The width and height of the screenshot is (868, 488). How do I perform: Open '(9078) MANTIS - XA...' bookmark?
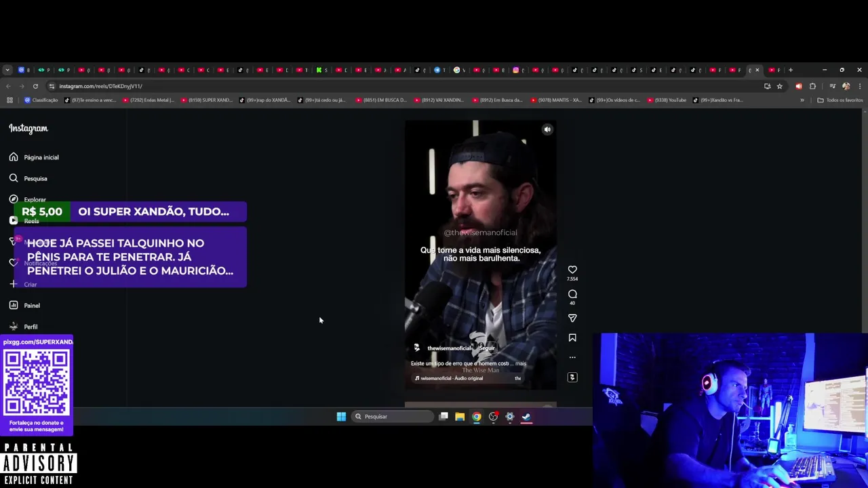(557, 100)
